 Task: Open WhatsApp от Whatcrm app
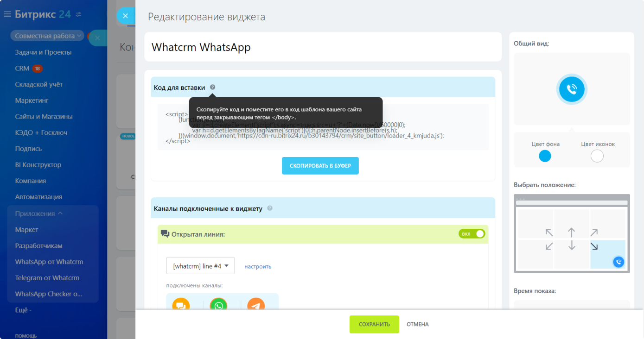[49, 262]
